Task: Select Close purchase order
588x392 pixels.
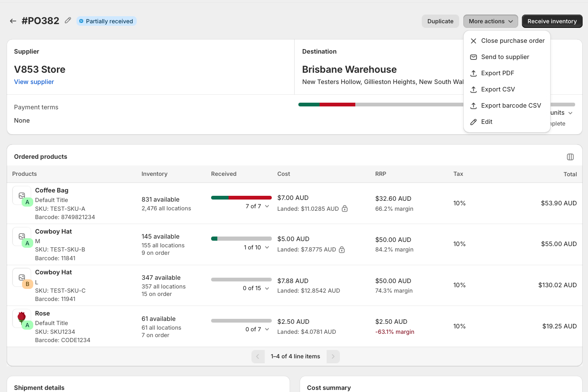Action: click(x=507, y=41)
